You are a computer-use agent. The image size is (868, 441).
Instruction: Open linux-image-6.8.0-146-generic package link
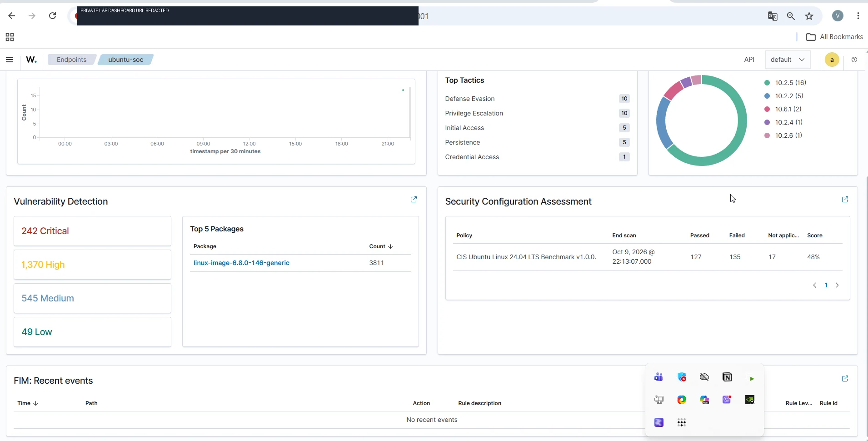tap(241, 263)
